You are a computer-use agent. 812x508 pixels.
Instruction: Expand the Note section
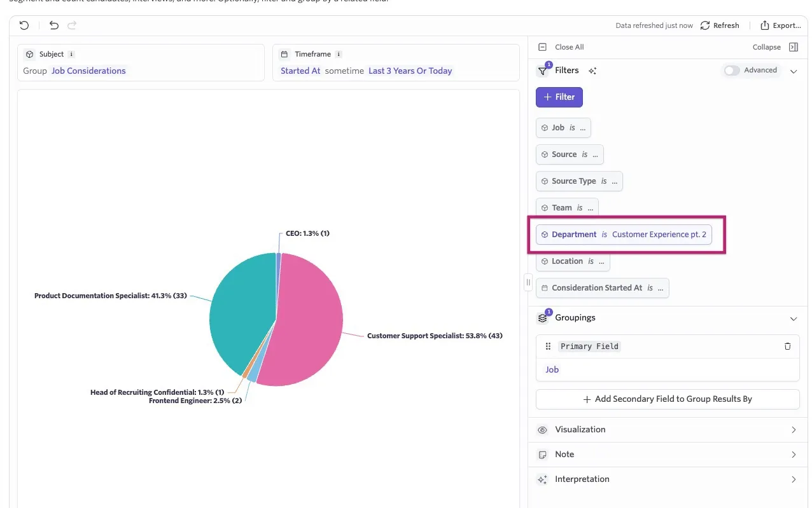coord(668,455)
